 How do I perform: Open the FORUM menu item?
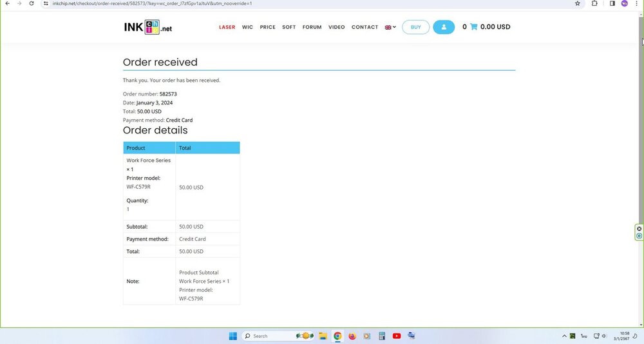[312, 27]
